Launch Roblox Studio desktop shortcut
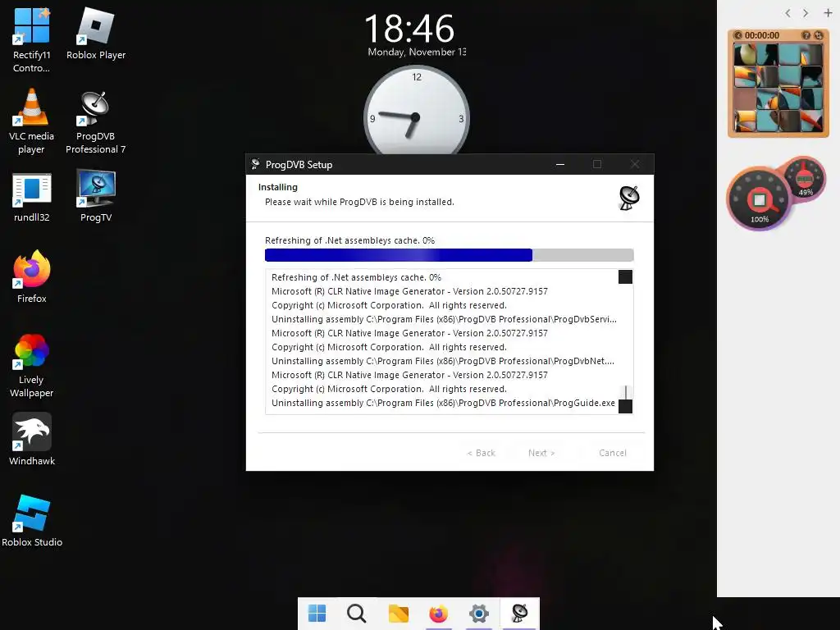Screen dimensions: 840x630 pyautogui.click(x=32, y=521)
